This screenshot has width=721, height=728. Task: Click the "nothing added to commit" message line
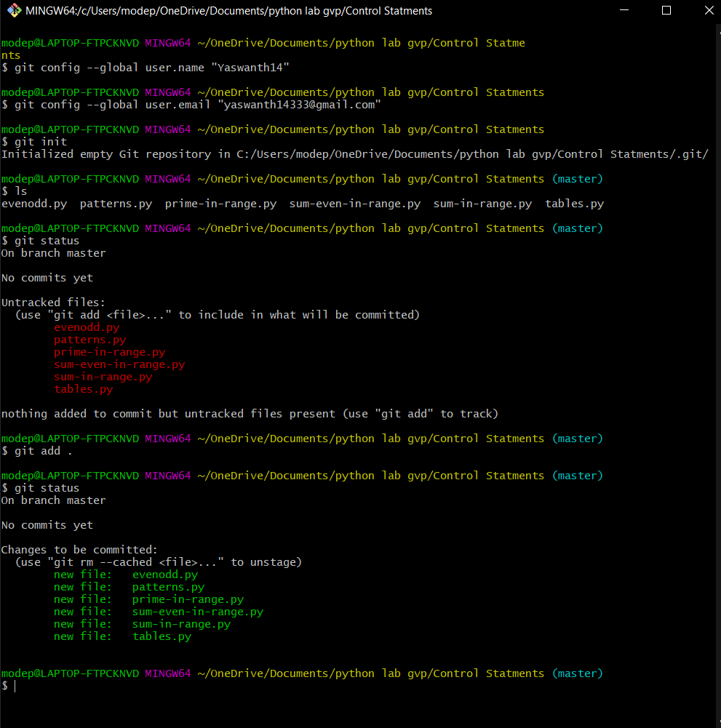[x=250, y=414]
